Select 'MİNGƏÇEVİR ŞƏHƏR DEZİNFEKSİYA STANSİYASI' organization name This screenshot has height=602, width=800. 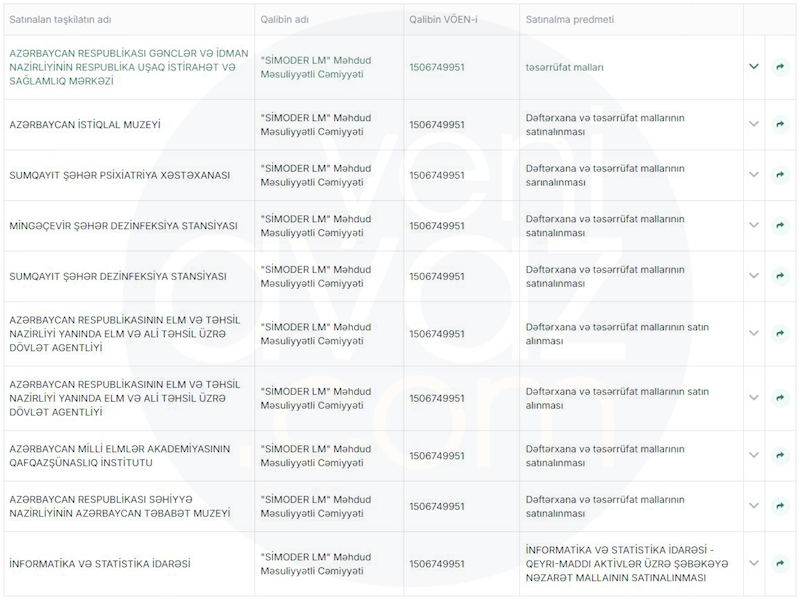pyautogui.click(x=123, y=225)
